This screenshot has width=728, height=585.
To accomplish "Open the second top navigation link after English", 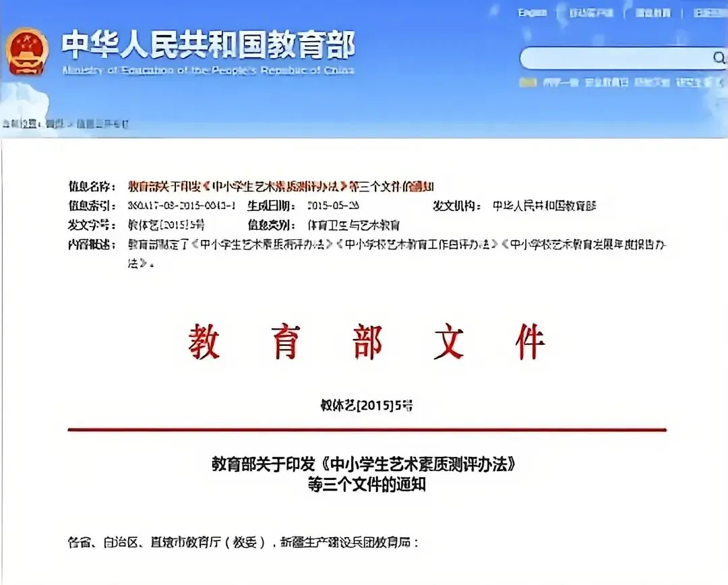I will pyautogui.click(x=592, y=13).
